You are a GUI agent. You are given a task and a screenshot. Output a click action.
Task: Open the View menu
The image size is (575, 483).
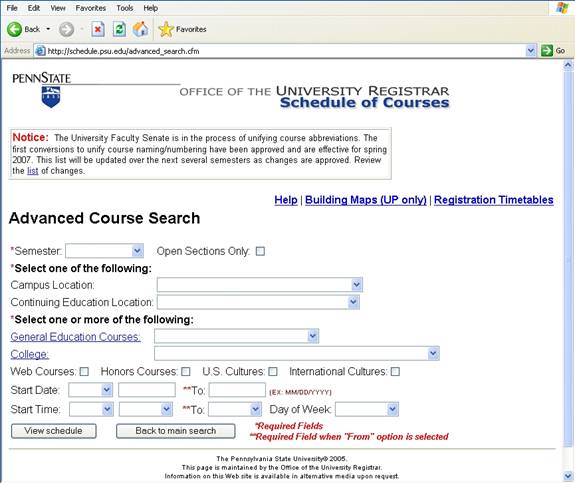[x=58, y=8]
